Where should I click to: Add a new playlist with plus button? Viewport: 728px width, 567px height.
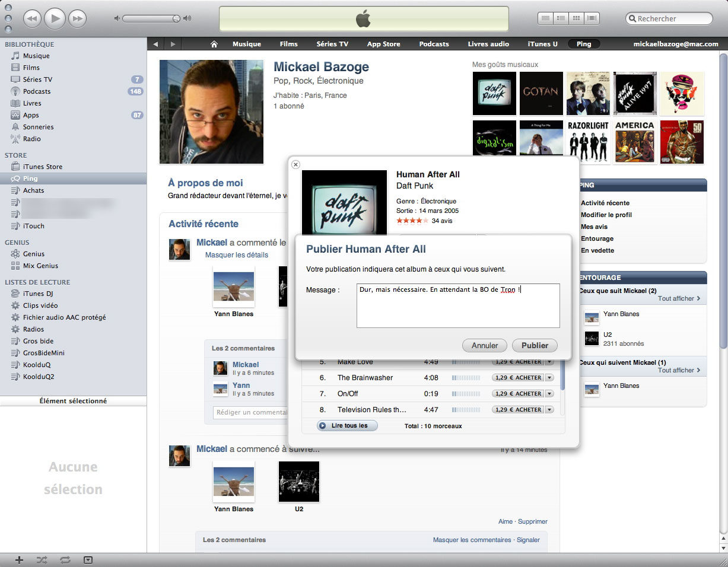pos(19,559)
